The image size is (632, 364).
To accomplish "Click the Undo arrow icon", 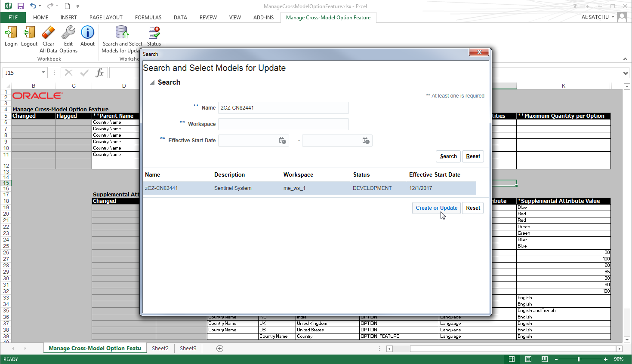I will pos(33,6).
